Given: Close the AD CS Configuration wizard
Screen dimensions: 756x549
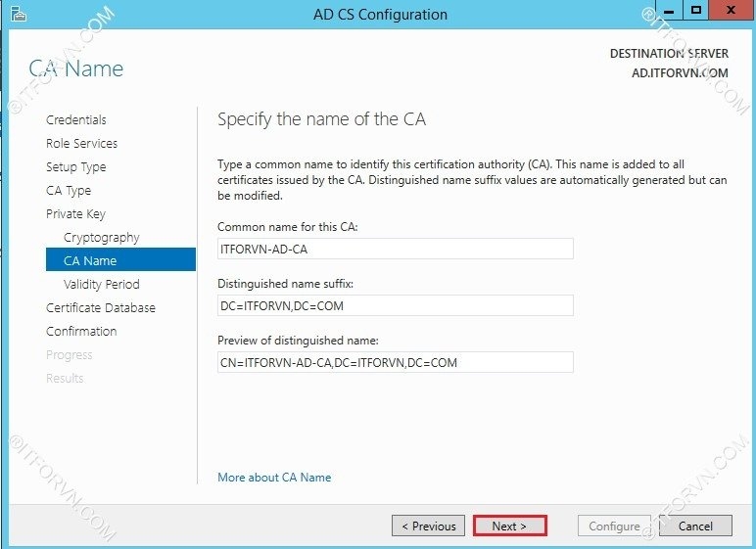Looking at the screenshot, I should [x=728, y=12].
